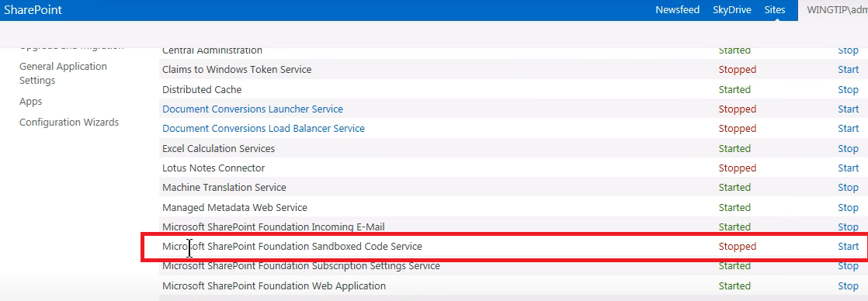Viewport: 868px width, 301px height.
Task: Select Started status of Excel Calculation Services
Action: point(734,148)
